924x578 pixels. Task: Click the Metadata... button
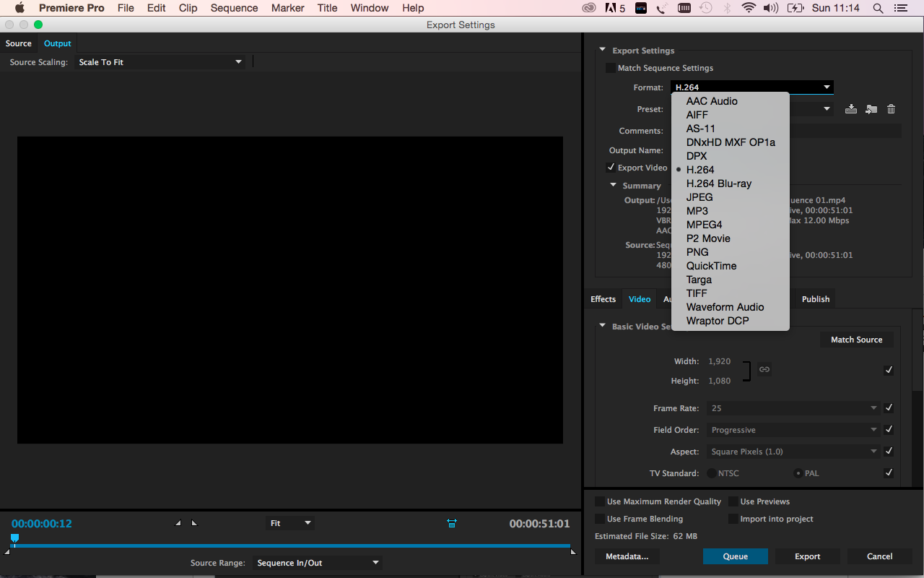[x=627, y=556]
